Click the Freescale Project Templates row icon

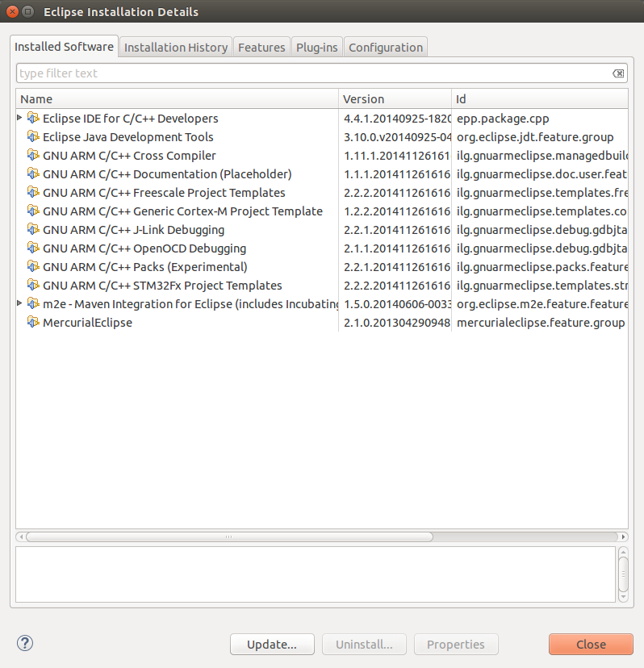pyautogui.click(x=33, y=193)
